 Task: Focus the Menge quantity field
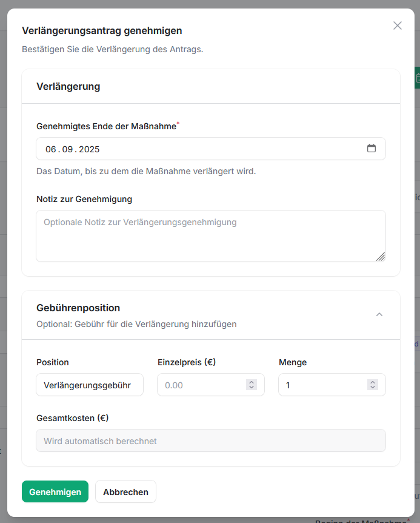321,385
